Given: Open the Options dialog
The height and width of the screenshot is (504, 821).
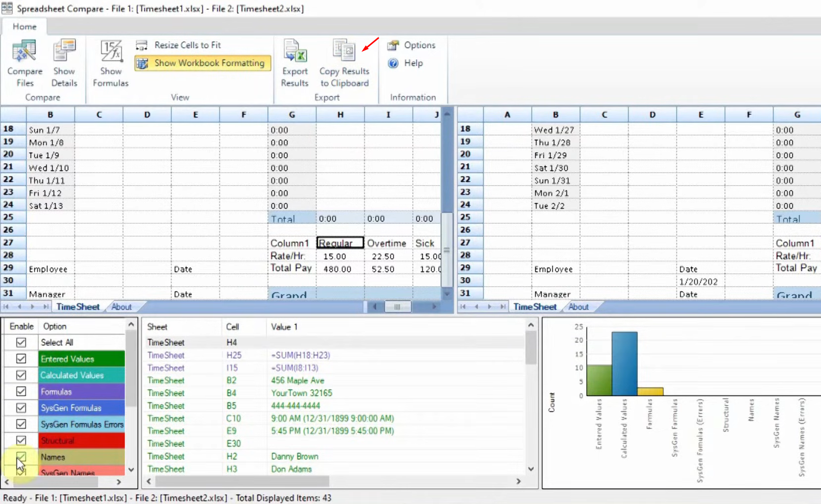Looking at the screenshot, I should (x=412, y=45).
